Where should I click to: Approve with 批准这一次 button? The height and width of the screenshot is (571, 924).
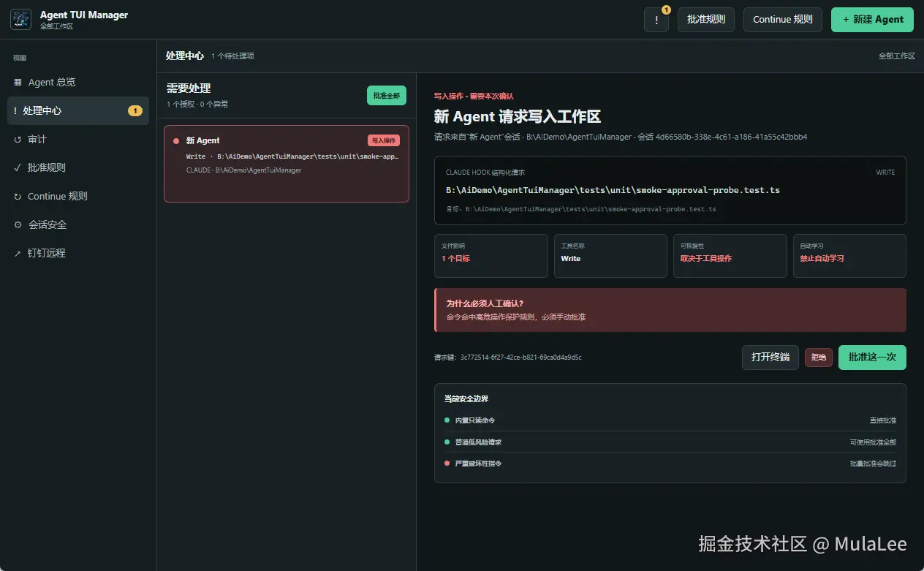coord(872,358)
